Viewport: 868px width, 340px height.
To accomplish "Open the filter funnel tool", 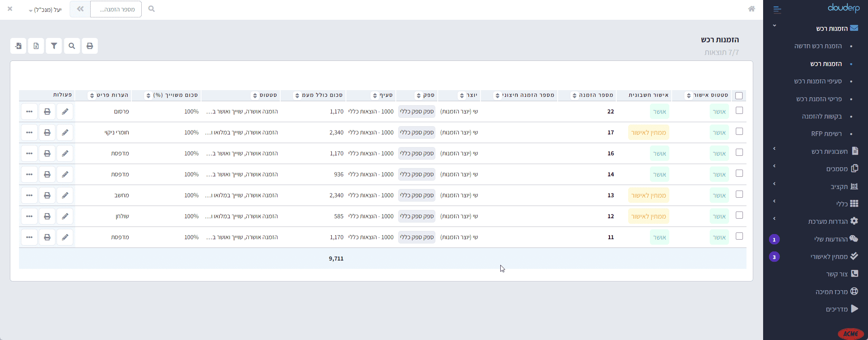I will 54,46.
